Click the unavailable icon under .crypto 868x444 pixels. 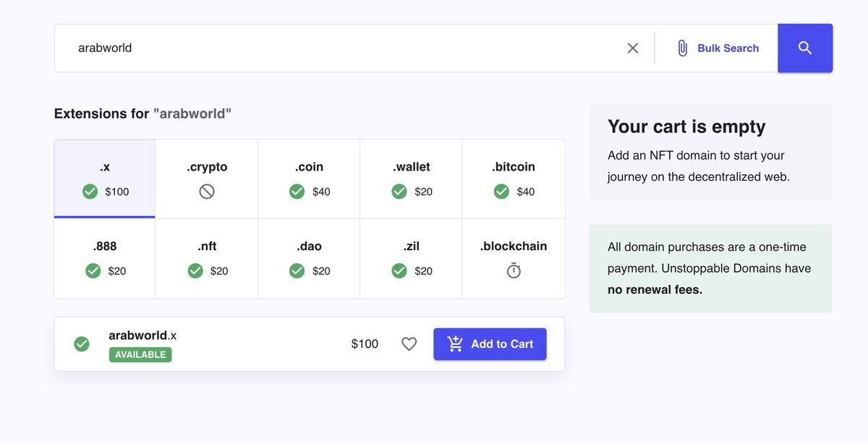(207, 192)
